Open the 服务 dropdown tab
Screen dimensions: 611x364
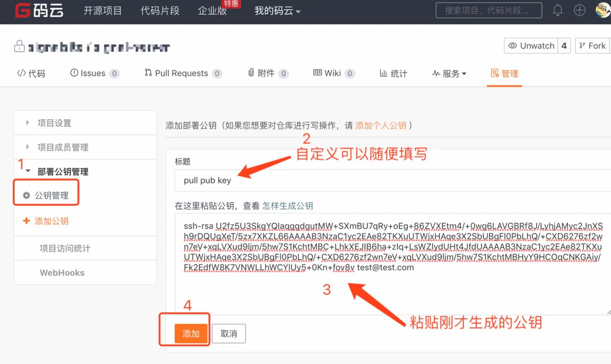click(x=449, y=73)
